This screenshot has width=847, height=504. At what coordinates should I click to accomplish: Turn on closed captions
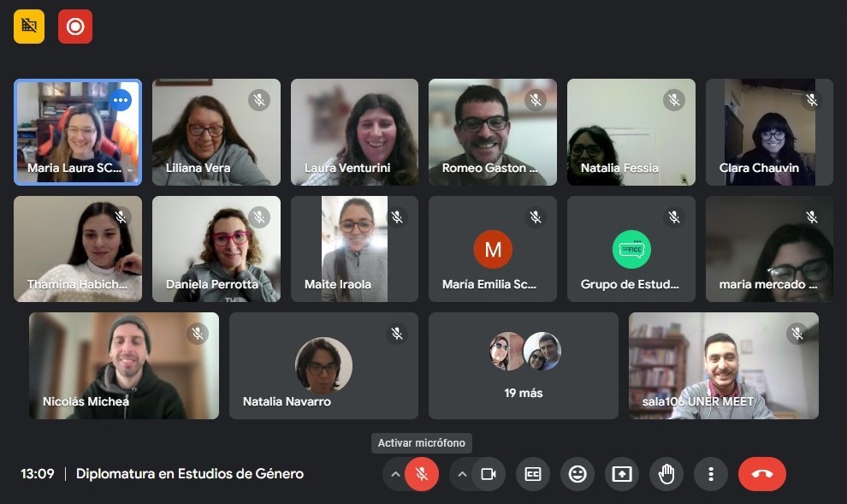pos(533,474)
